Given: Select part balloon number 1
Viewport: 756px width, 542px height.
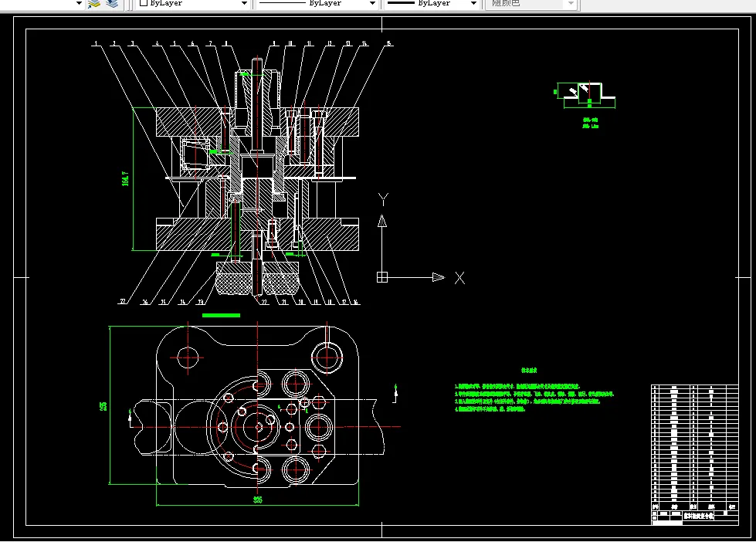Looking at the screenshot, I should click(x=96, y=43).
